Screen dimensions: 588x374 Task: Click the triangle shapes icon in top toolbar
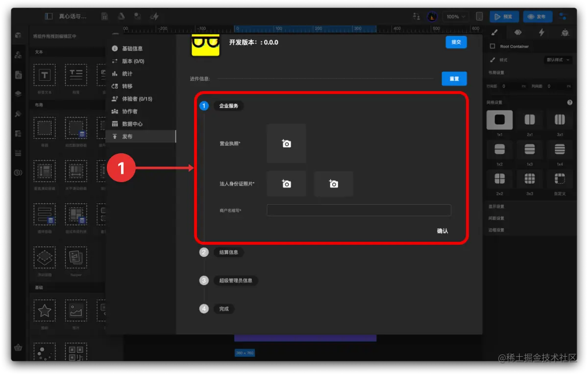click(121, 16)
